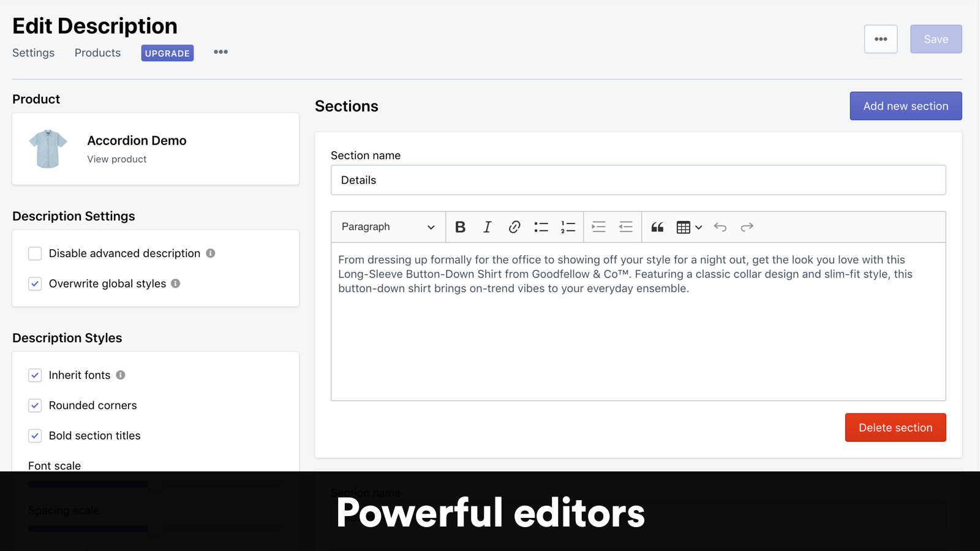
Task: Decrease the text indent
Action: (x=625, y=227)
